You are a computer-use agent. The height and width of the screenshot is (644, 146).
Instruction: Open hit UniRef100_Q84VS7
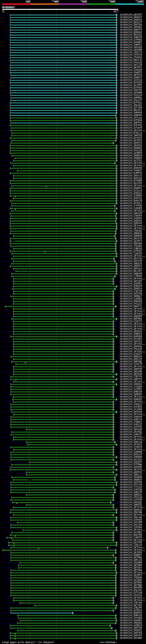tap(131, 17)
